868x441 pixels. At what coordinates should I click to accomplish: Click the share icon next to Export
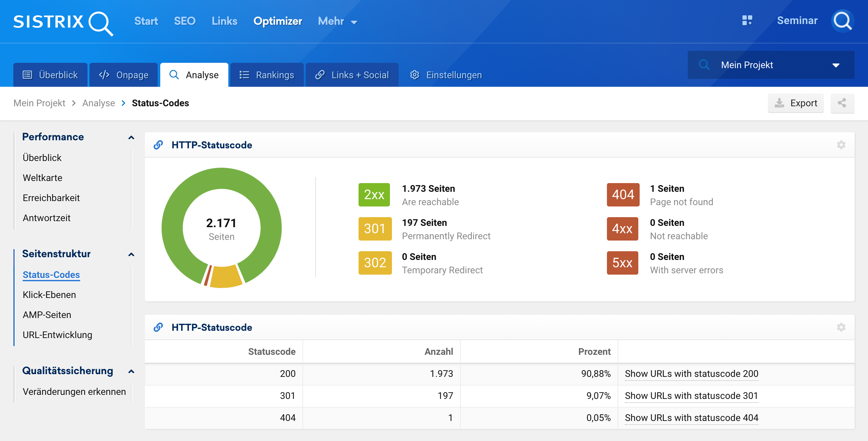[842, 103]
